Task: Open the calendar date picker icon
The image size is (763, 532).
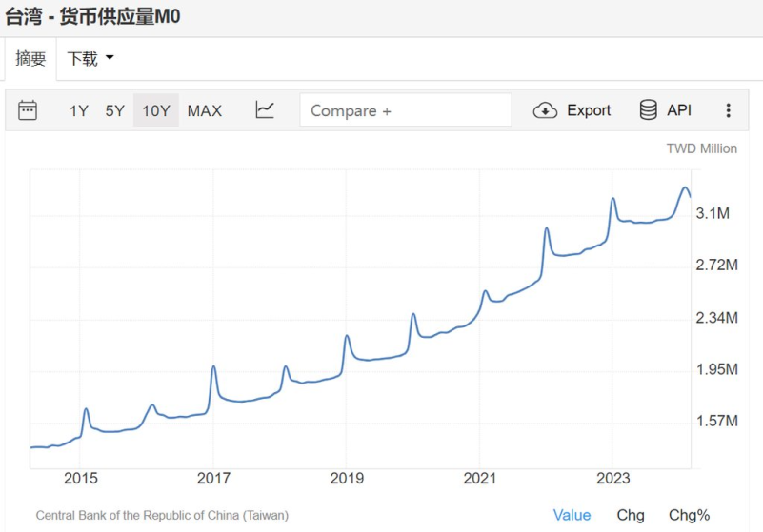Action: [x=28, y=110]
